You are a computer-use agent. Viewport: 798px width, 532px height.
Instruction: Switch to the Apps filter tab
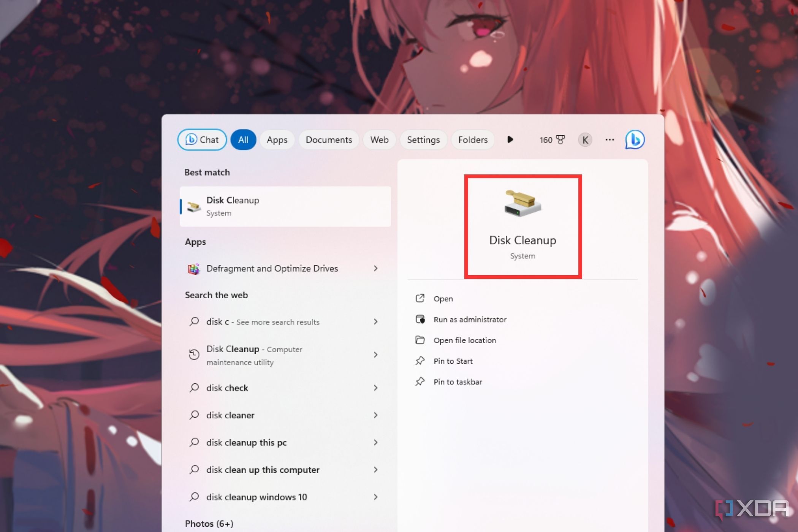(x=276, y=139)
